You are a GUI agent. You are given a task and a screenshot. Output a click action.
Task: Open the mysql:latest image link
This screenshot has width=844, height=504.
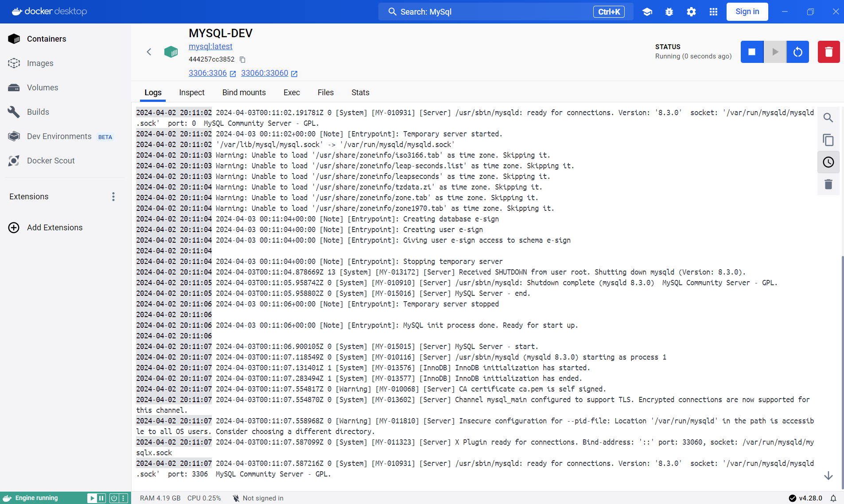tap(210, 47)
